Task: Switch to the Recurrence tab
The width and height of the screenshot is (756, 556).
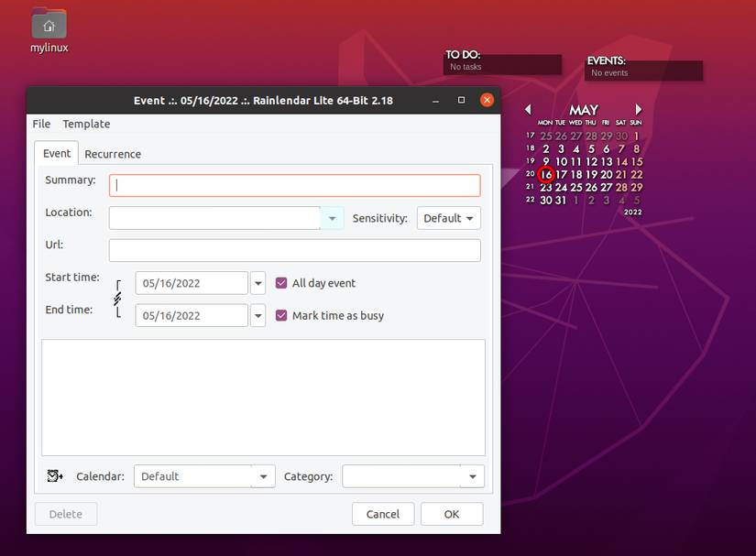Action: tap(113, 154)
